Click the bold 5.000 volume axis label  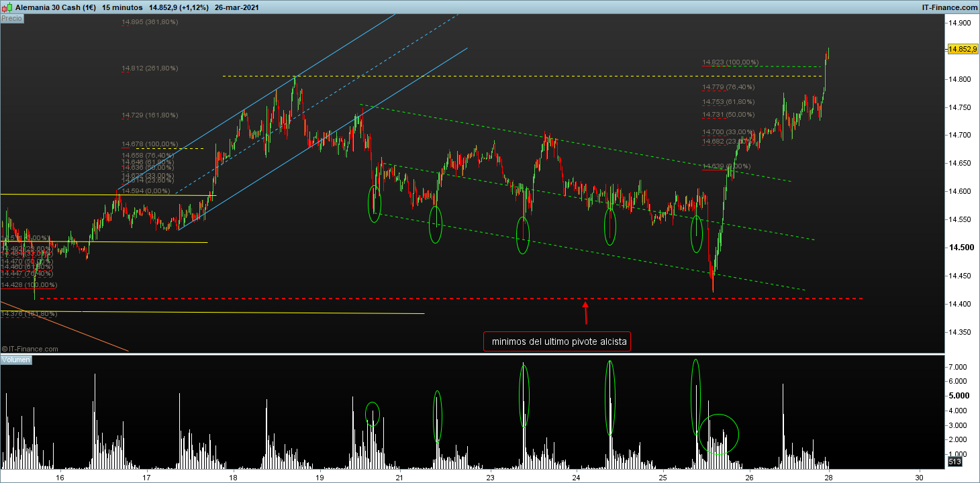tap(957, 396)
